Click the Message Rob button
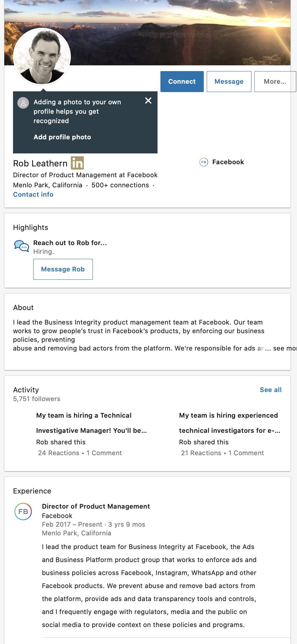297x644 pixels. (x=63, y=269)
